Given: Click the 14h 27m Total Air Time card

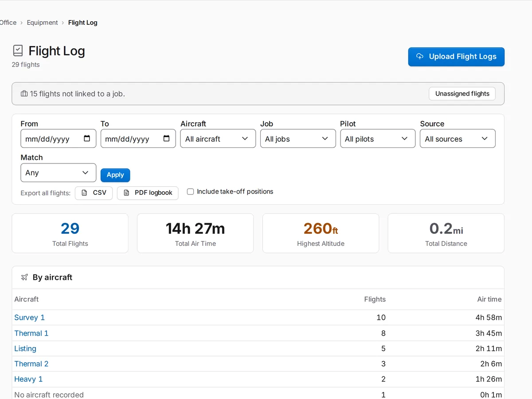Looking at the screenshot, I should tap(196, 233).
